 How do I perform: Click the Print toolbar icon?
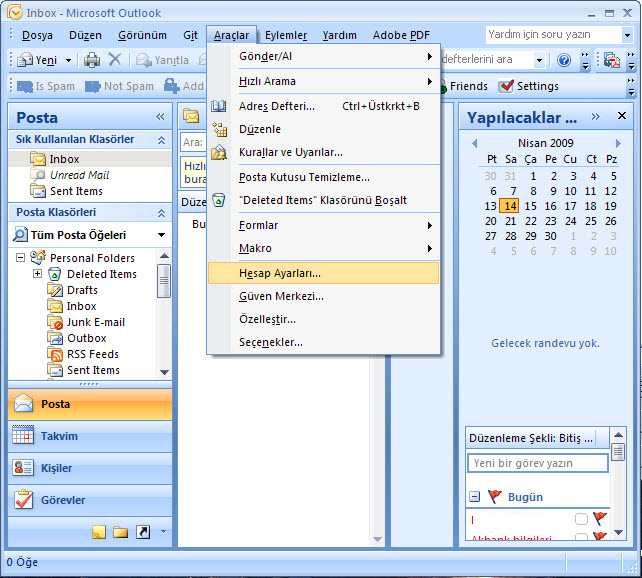[92, 60]
